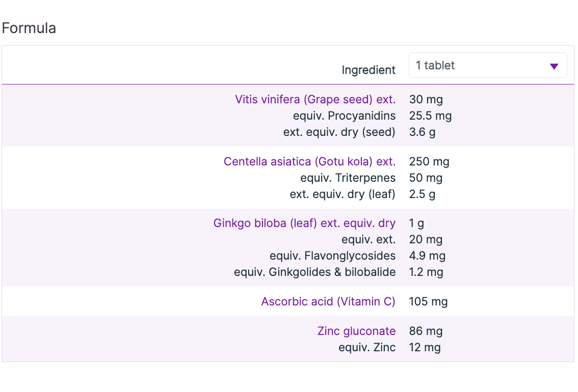Click the ext. equiv. dry (leaf) label
The height and width of the screenshot is (392, 578).
click(x=342, y=194)
